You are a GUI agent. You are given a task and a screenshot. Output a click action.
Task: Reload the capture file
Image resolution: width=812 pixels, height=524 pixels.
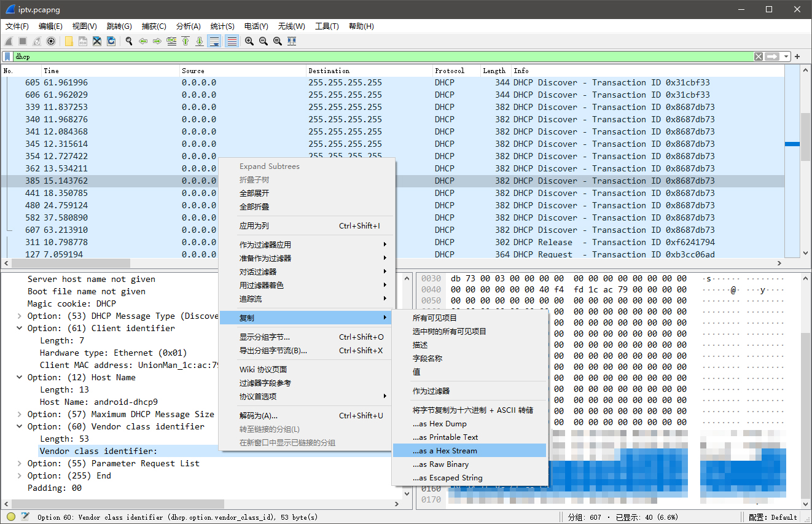click(111, 41)
